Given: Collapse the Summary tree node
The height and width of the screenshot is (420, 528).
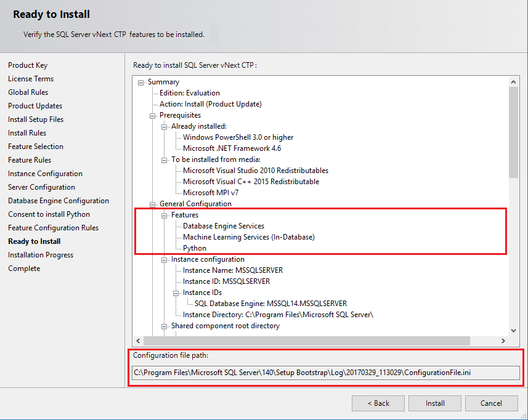Looking at the screenshot, I should tap(140, 81).
